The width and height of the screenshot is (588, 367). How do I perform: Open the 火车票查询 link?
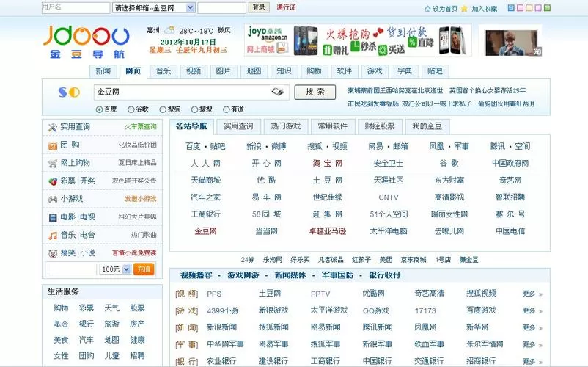(141, 127)
